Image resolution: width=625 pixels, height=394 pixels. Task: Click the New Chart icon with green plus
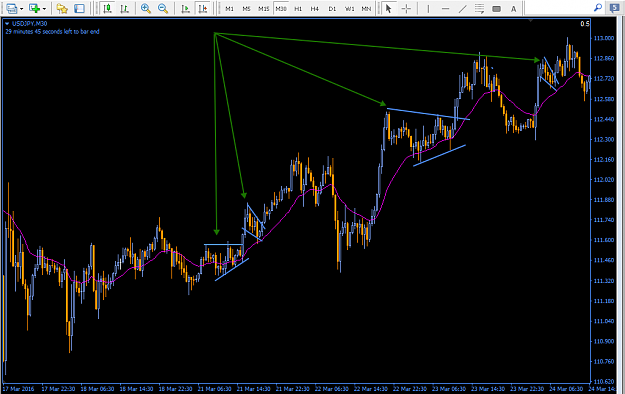click(x=35, y=8)
